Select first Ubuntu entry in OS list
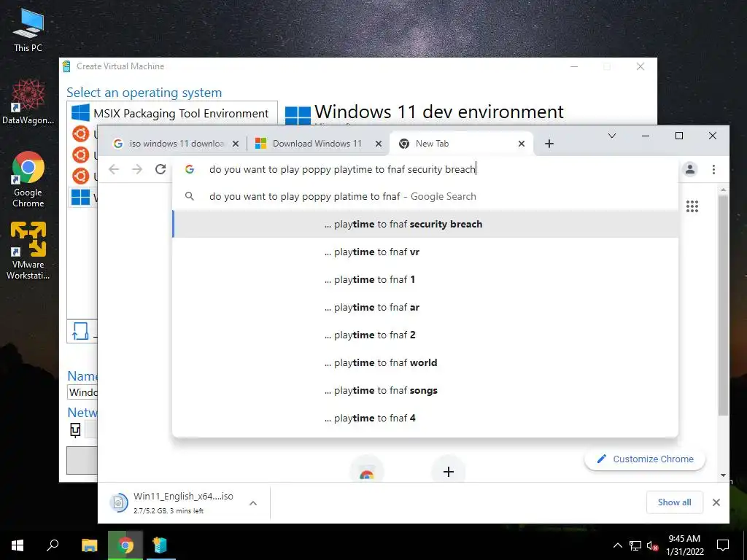747x560 pixels. pos(80,134)
